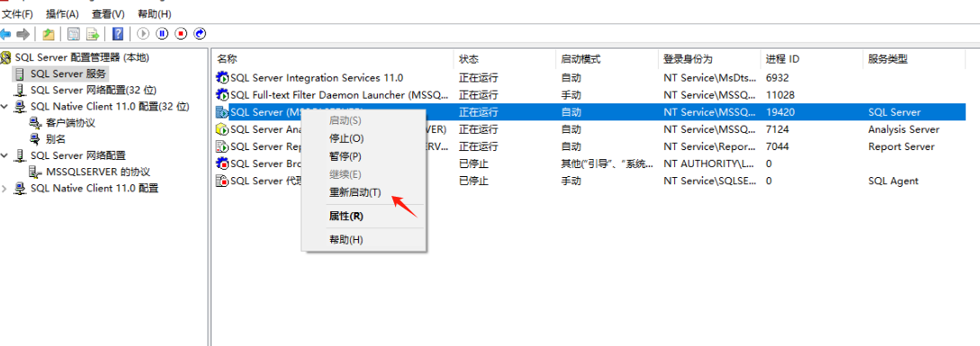Open the 帮助(H) menu in menu bar
Viewport: 980px width, 346px height.
(155, 13)
